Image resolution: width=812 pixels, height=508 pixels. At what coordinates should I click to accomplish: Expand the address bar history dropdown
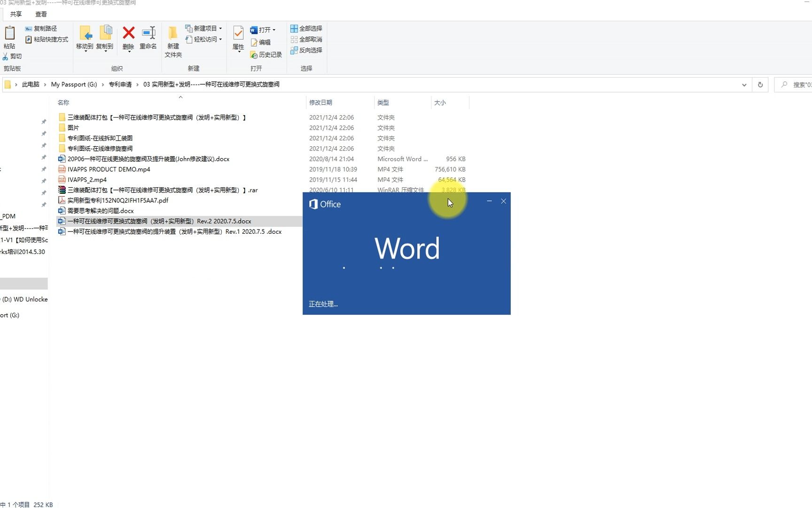point(744,85)
